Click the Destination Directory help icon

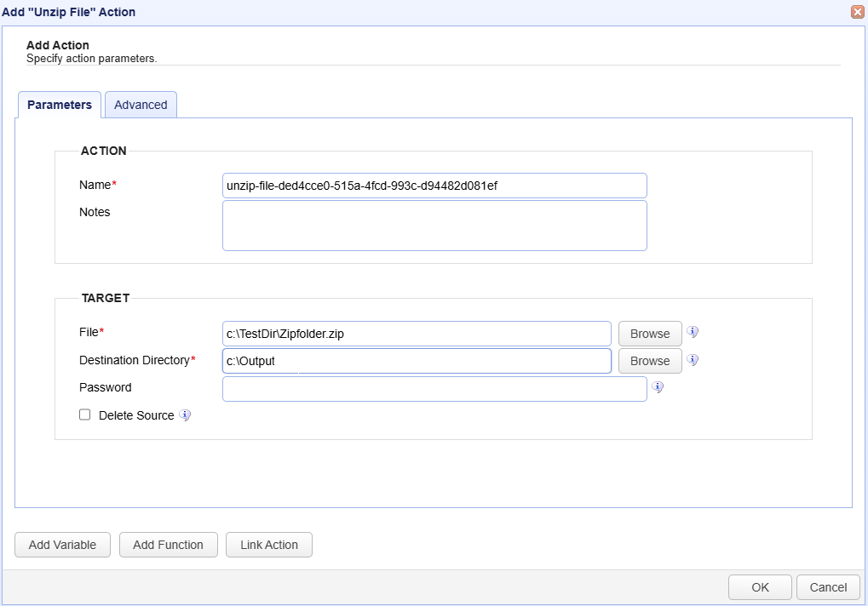[693, 360]
